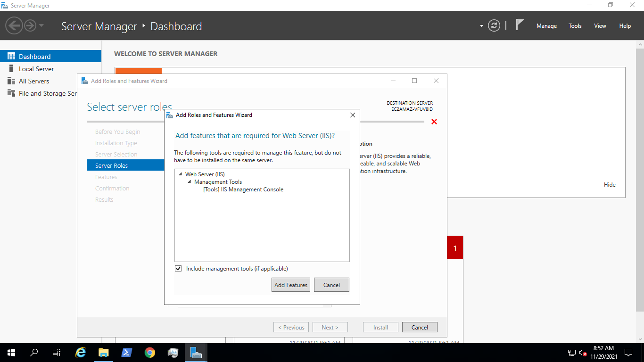The height and width of the screenshot is (362, 644).
Task: Open the Tools menu
Action: pos(575,26)
